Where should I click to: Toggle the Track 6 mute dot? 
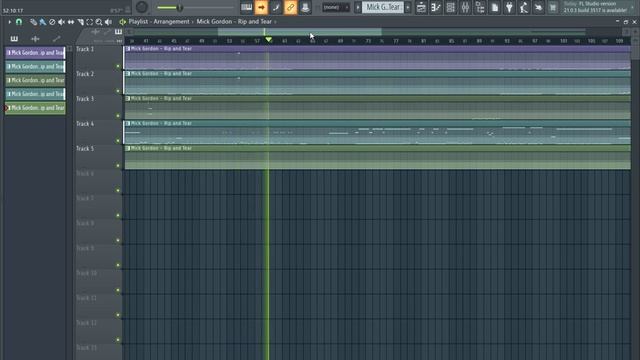[118, 191]
